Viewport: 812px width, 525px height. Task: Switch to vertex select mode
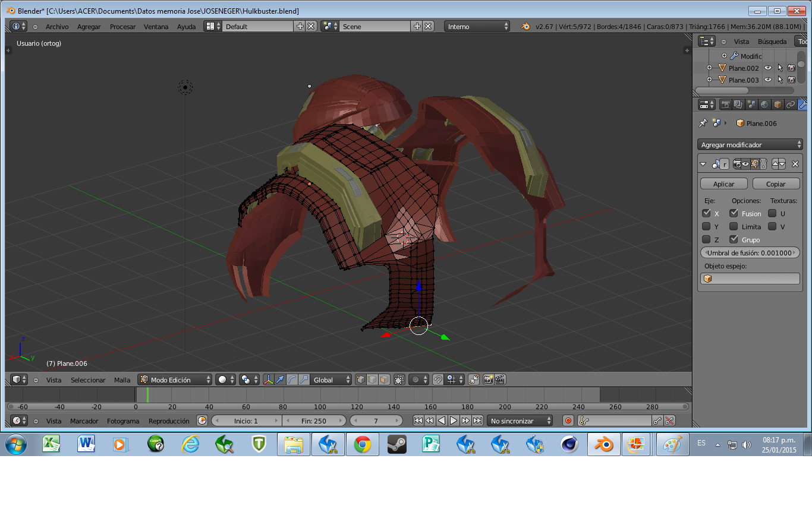pos(361,379)
